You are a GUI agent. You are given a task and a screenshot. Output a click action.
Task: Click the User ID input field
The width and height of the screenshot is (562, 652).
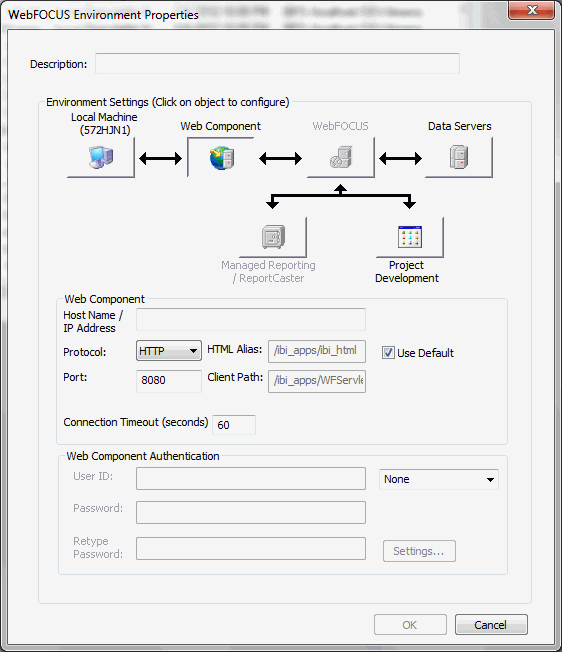click(x=251, y=479)
